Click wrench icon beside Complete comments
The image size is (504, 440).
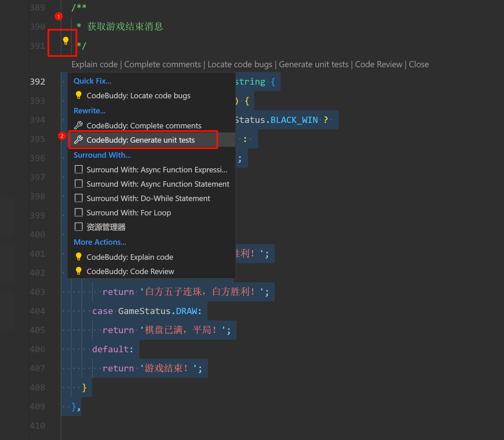coord(78,125)
